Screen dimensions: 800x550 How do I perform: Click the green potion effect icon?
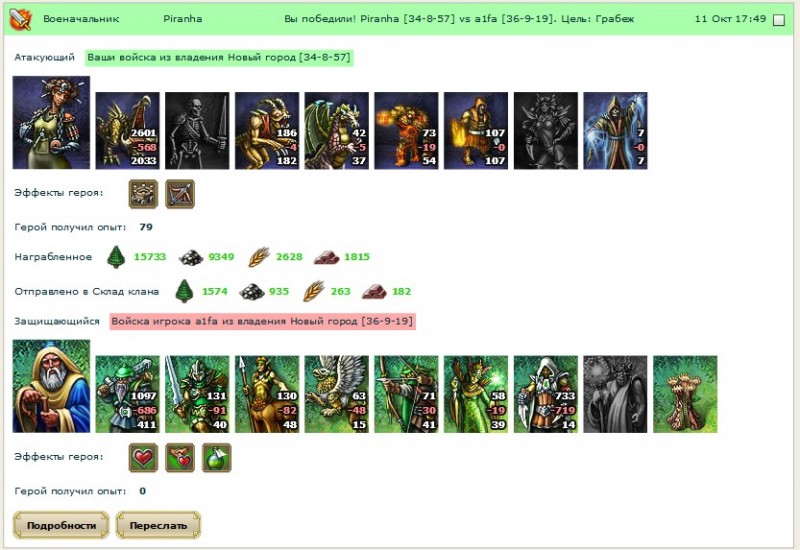[217, 458]
